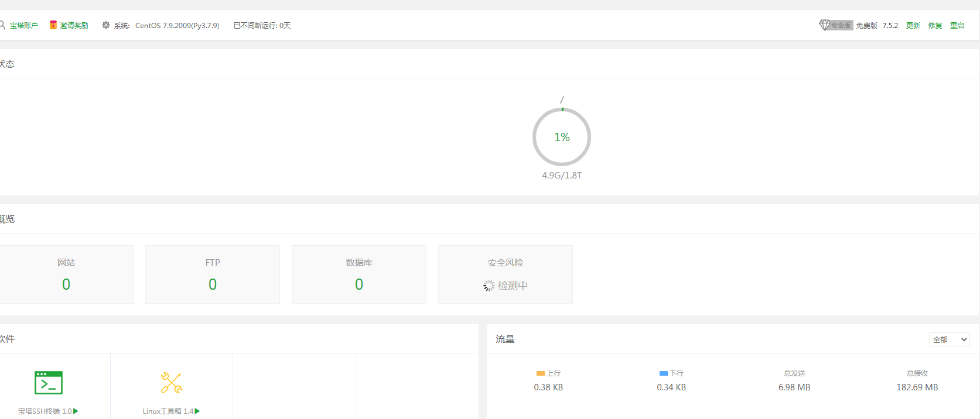Open the 数据库 database card
980x419 pixels.
click(x=359, y=274)
